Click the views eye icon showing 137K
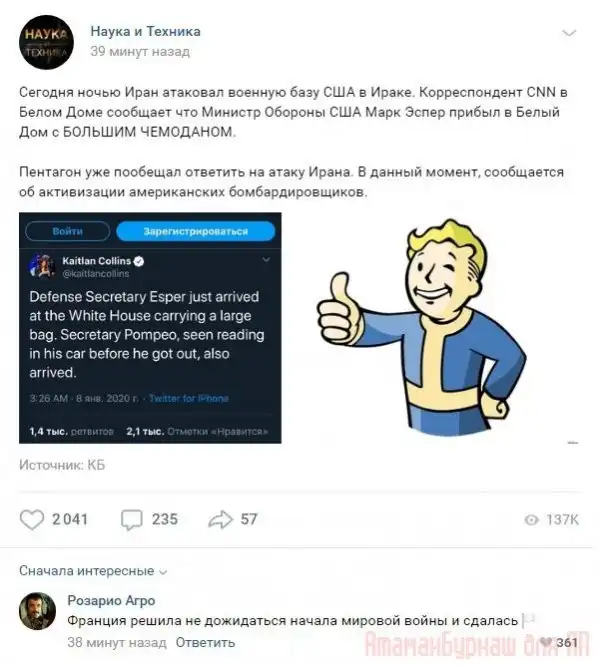600x665 pixels. pyautogui.click(x=531, y=520)
